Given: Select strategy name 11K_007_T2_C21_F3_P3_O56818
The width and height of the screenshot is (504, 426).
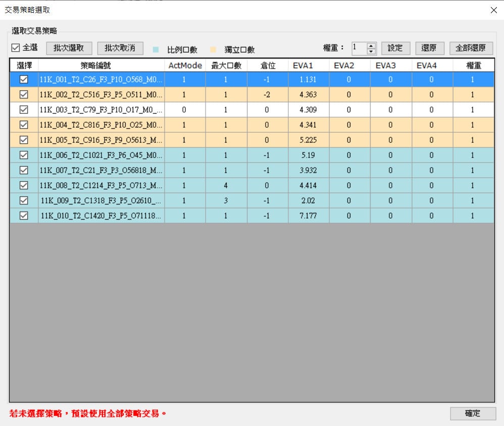Looking at the screenshot, I should pos(101,170).
